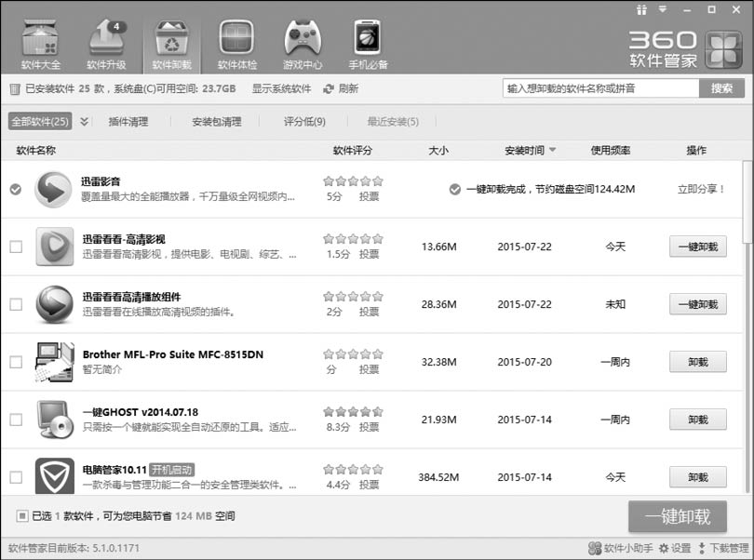Screen dimensions: 754x560
Task: Focus the 输入想卸载的软件名称或拼音 search field
Action: pos(600,88)
